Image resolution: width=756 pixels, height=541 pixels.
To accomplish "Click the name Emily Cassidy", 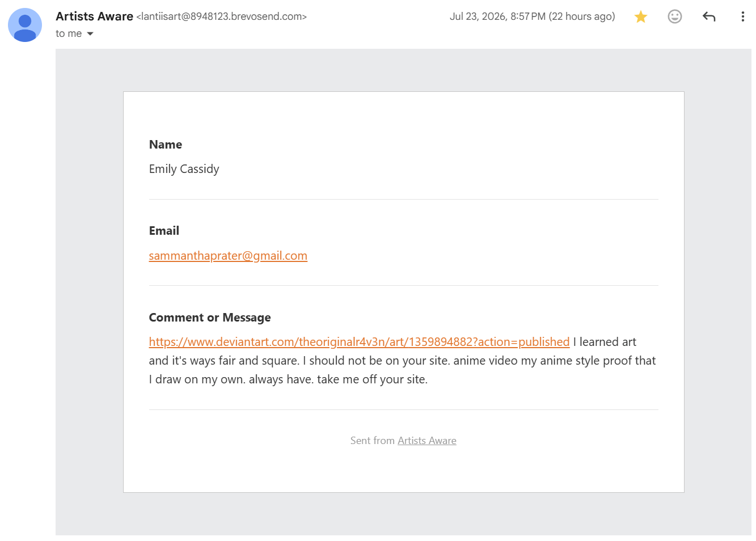I will pyautogui.click(x=184, y=169).
